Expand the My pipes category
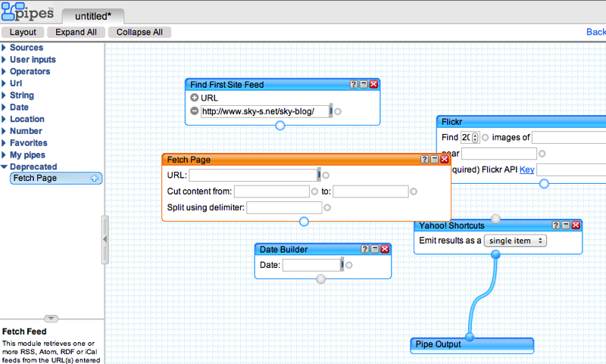 tap(4, 155)
